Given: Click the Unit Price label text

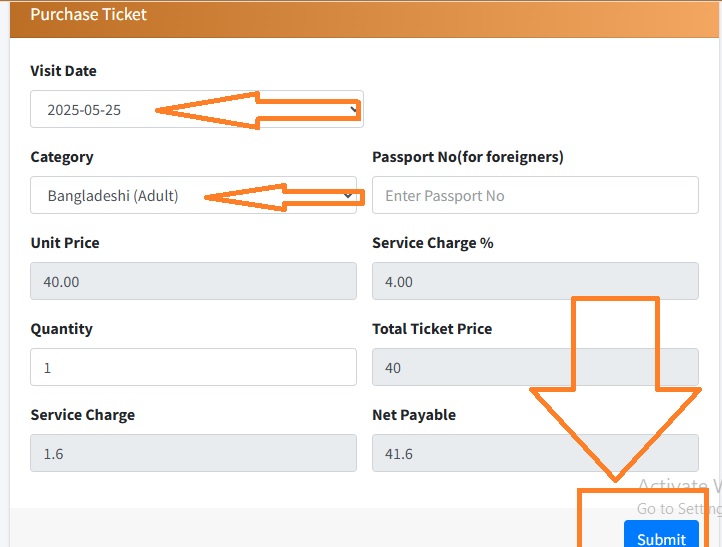Looking at the screenshot, I should click(65, 243).
